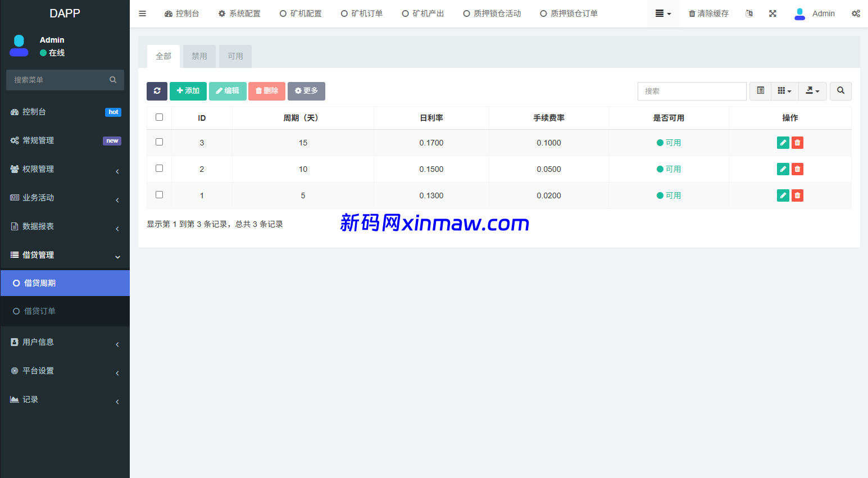Click the table 搜索 input field
The width and height of the screenshot is (868, 478).
click(x=692, y=91)
